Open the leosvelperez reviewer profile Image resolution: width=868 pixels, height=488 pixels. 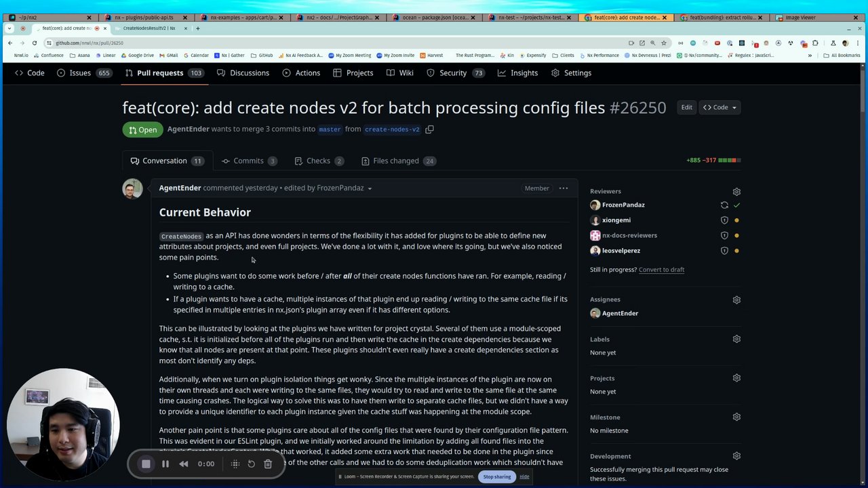pos(621,251)
